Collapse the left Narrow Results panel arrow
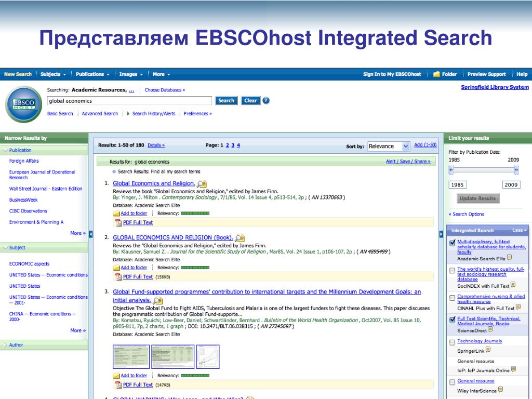Screen dimensions: 532x399 click(90, 234)
